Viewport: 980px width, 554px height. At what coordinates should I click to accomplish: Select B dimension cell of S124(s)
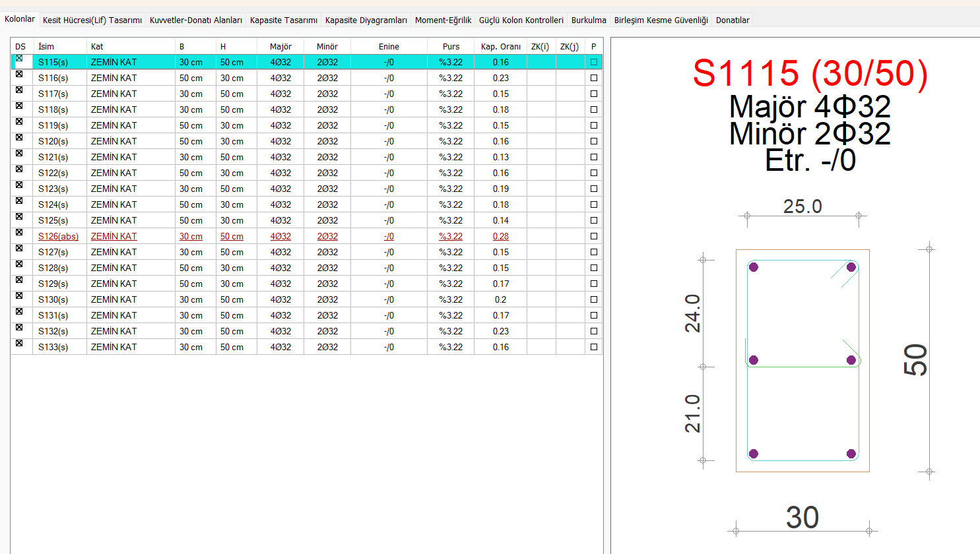click(x=191, y=204)
